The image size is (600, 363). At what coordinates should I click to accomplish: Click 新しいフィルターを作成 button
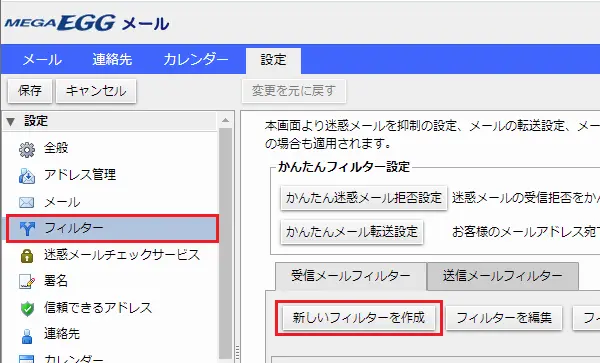[x=359, y=318]
